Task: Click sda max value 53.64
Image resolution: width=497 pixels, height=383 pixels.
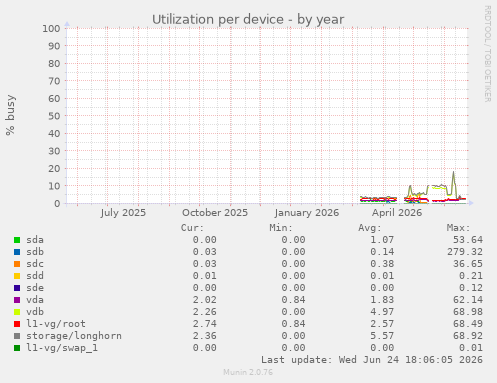Action: 468,240
